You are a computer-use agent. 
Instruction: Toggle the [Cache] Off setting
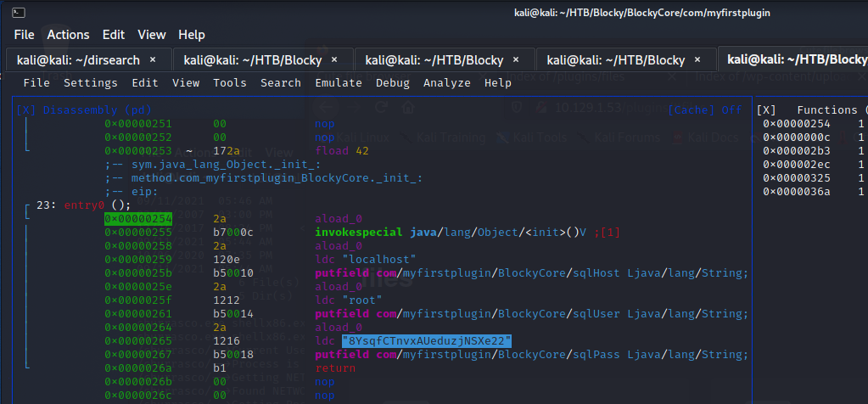[704, 110]
